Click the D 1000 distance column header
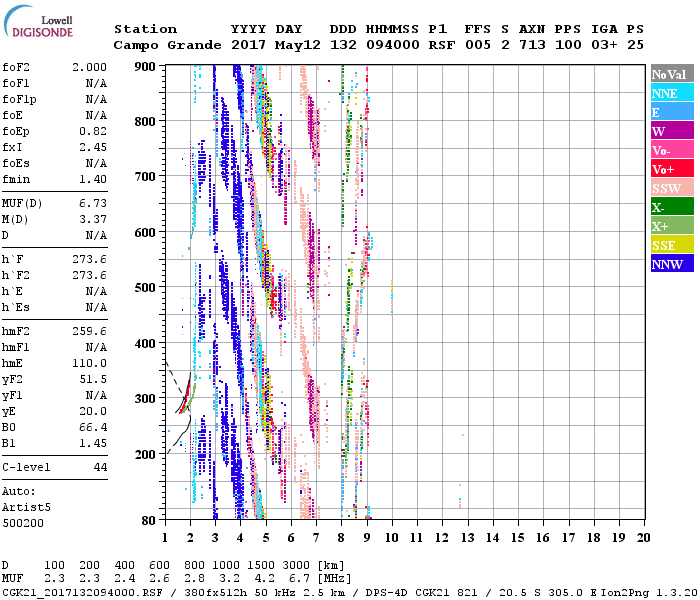Viewport: 700px width, 600px height. point(226,566)
